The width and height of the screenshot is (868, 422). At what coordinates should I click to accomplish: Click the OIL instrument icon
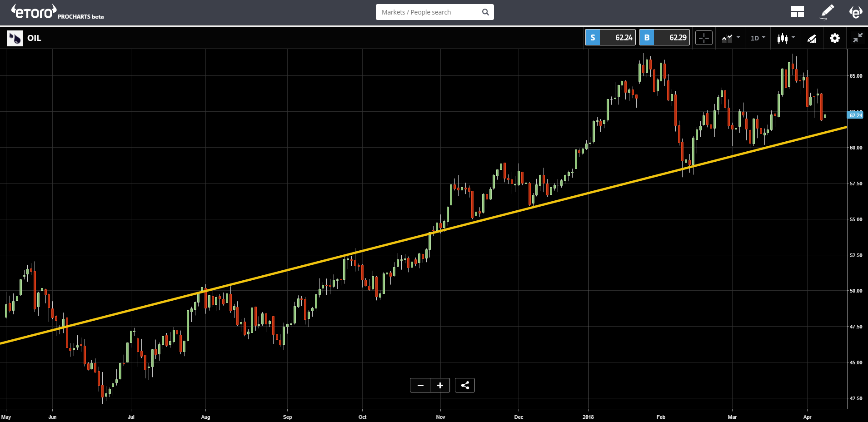pos(15,38)
